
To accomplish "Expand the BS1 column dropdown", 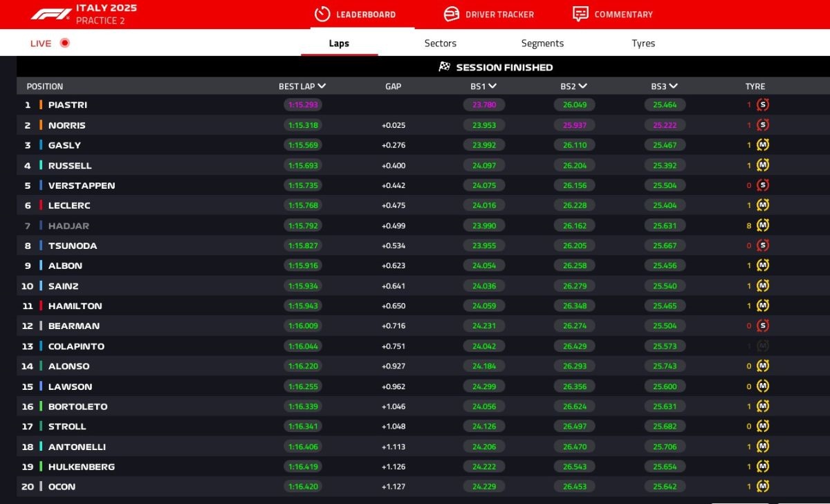I will pyautogui.click(x=492, y=86).
